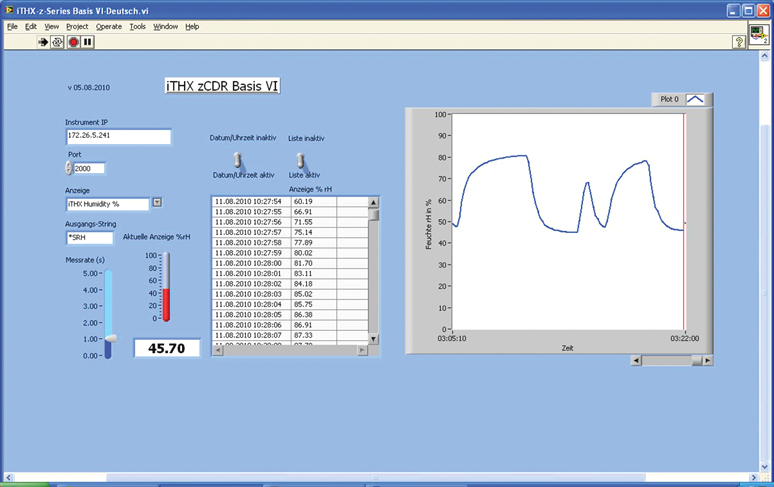This screenshot has width=774, height=487.
Task: Click the Plot 0 legend line sample icon
Action: [x=695, y=99]
